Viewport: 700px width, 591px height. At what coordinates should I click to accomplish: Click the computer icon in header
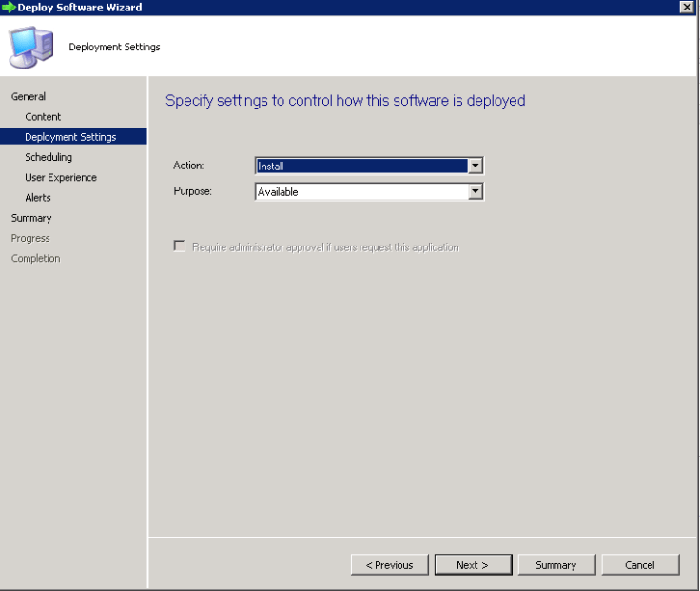pyautogui.click(x=31, y=46)
